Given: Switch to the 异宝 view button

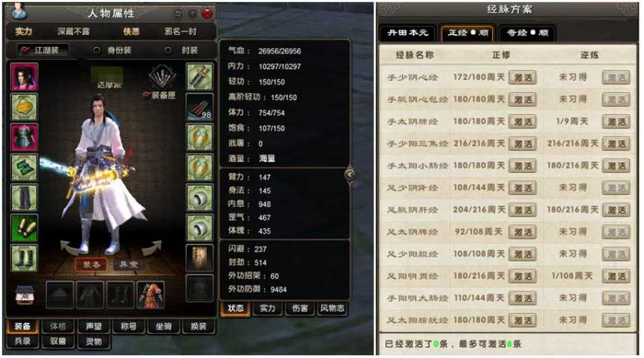Looking at the screenshot, I should pos(128,264).
